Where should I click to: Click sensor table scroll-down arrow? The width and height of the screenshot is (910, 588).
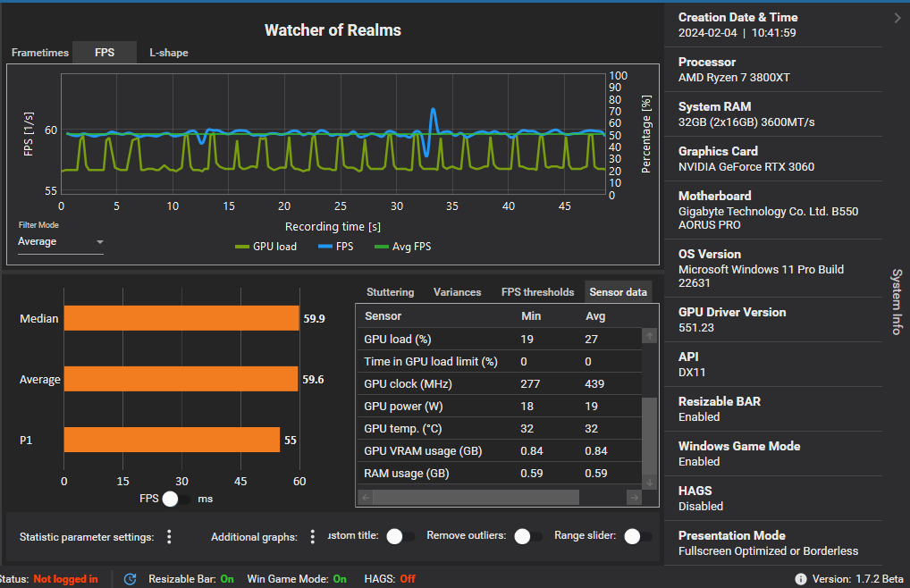(x=650, y=483)
